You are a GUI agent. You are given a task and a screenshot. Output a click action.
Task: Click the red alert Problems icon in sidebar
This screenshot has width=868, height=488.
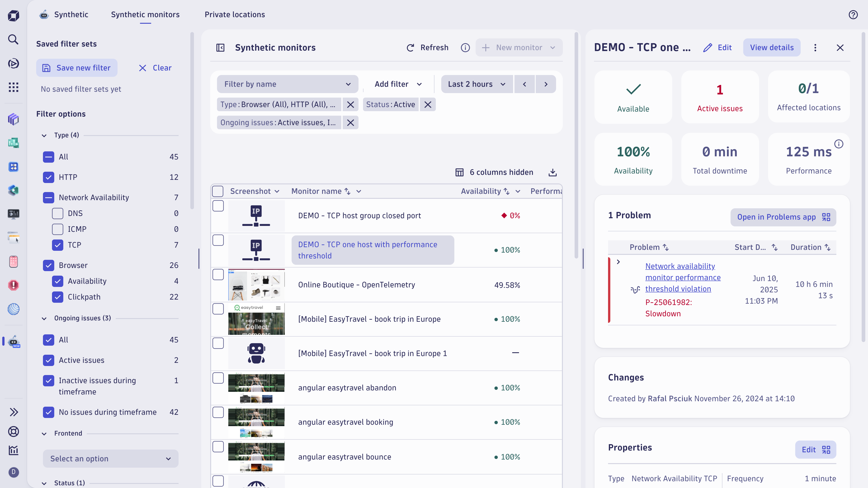(13, 285)
